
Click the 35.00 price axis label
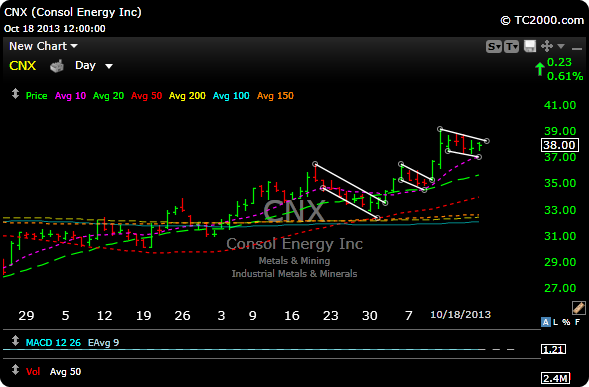pos(560,183)
